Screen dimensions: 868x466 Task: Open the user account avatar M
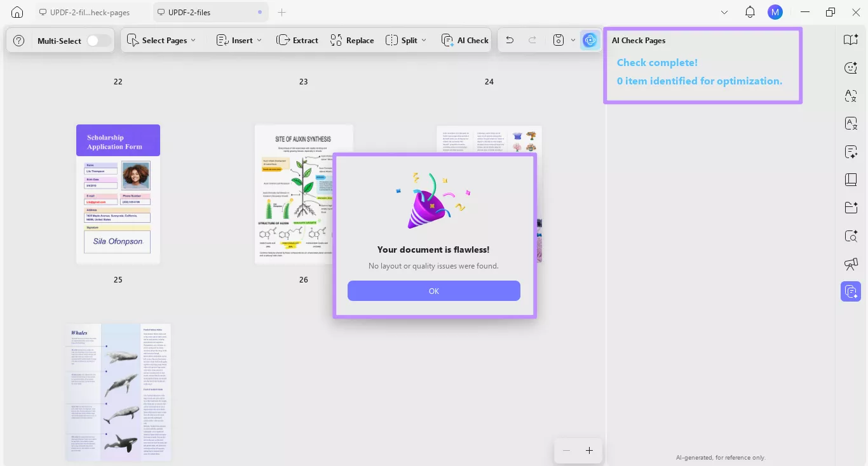(775, 12)
